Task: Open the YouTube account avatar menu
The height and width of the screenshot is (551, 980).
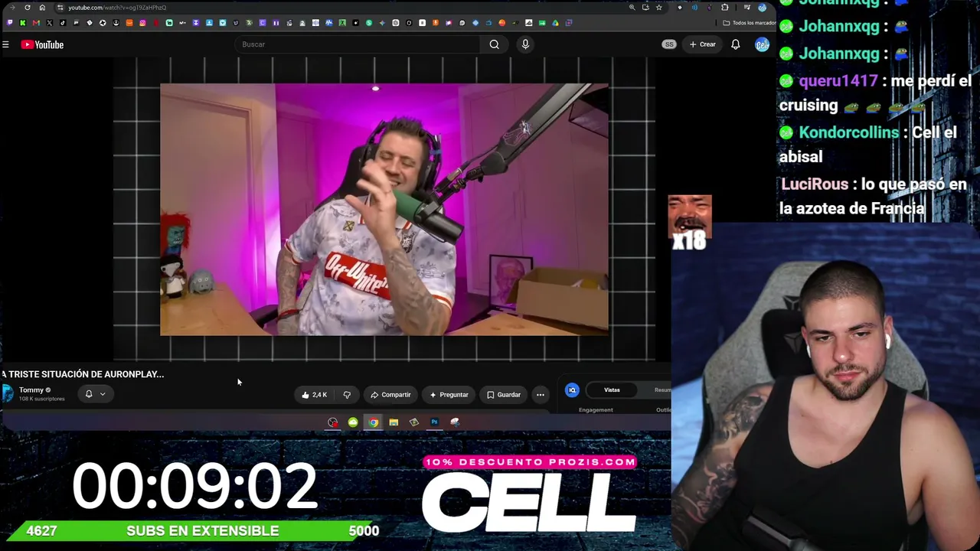Action: [x=762, y=44]
